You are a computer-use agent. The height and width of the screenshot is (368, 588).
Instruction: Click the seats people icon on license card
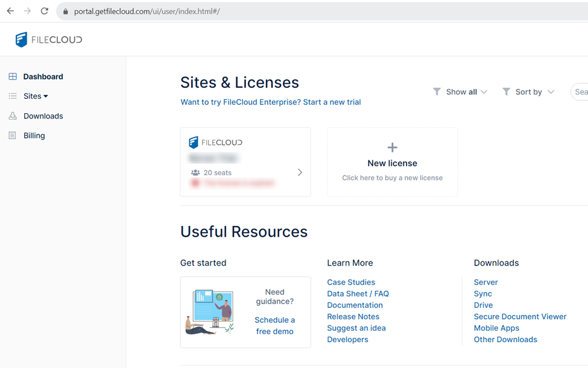[195, 173]
